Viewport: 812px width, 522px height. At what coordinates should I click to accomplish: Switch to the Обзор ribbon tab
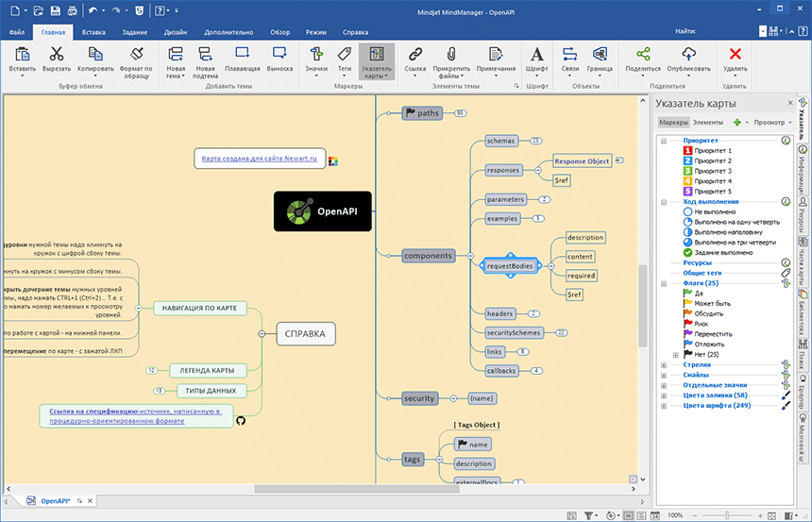[x=279, y=32]
